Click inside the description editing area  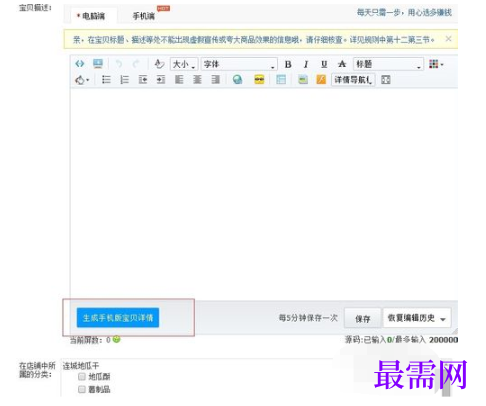263,193
